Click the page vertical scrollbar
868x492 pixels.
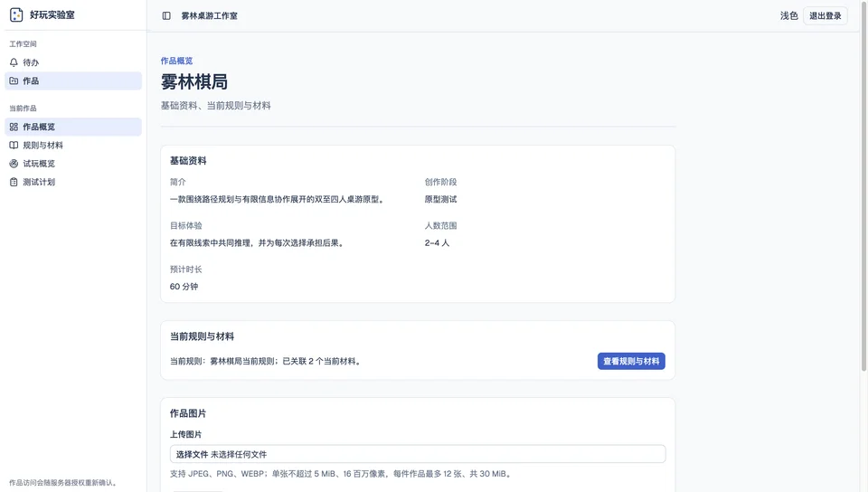(863, 188)
